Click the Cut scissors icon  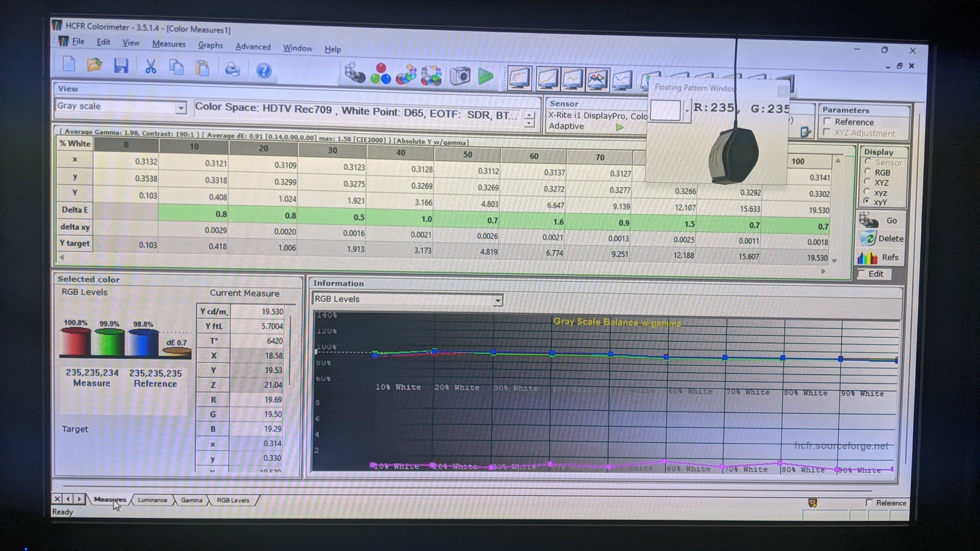point(151,67)
